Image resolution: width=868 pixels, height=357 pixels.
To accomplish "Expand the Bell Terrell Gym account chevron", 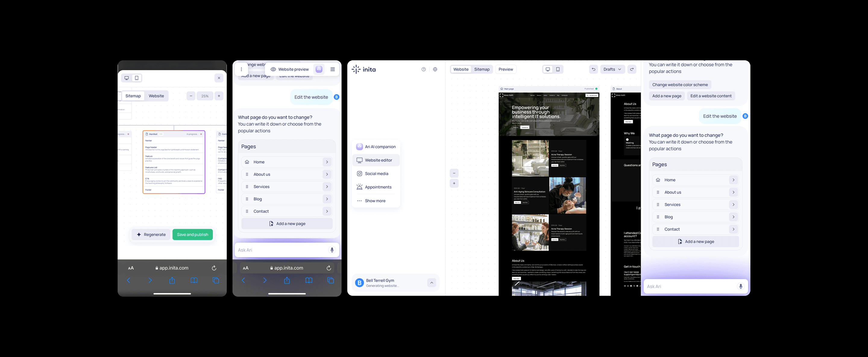I will pos(432,283).
